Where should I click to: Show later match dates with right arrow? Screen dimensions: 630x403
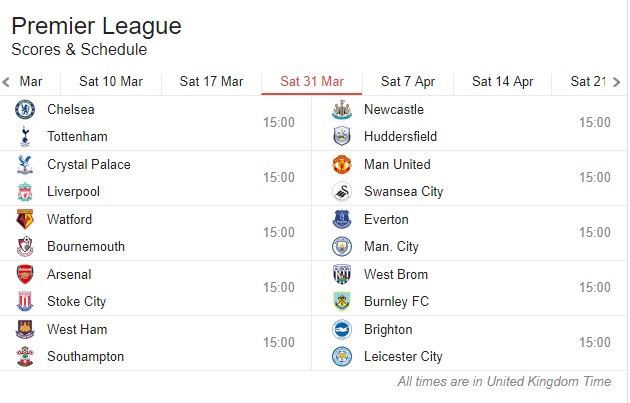tap(616, 82)
